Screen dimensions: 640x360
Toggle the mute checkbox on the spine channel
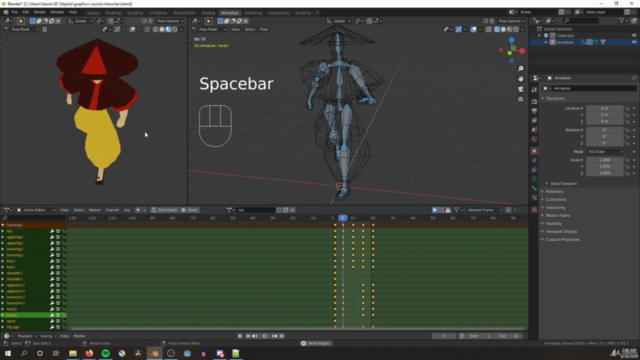(58, 321)
